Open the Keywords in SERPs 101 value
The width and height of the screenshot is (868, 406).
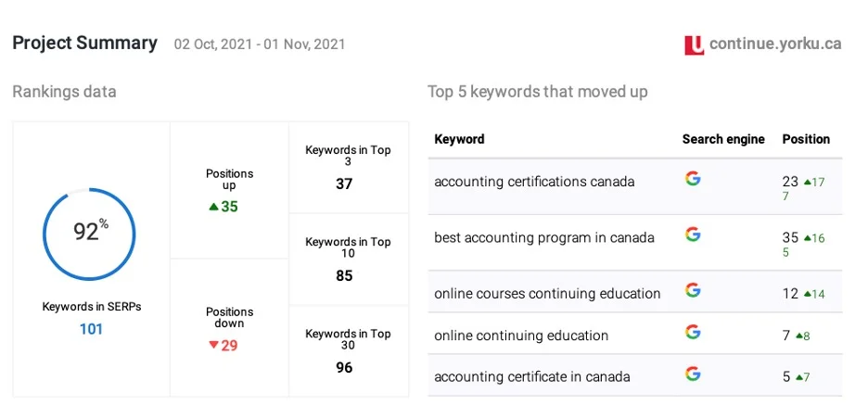[91, 328]
